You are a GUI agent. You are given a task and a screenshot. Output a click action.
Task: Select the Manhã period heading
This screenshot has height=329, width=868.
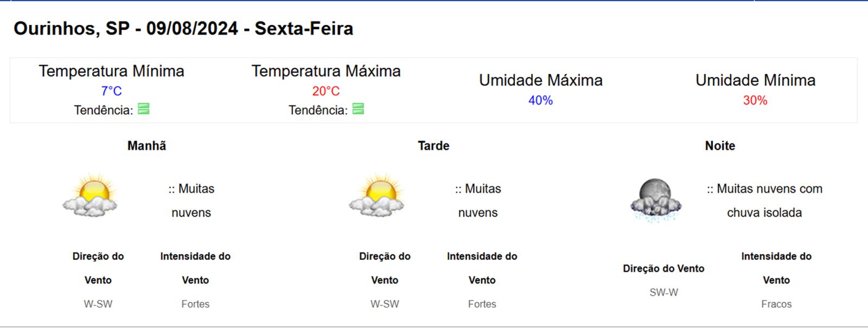(x=146, y=146)
